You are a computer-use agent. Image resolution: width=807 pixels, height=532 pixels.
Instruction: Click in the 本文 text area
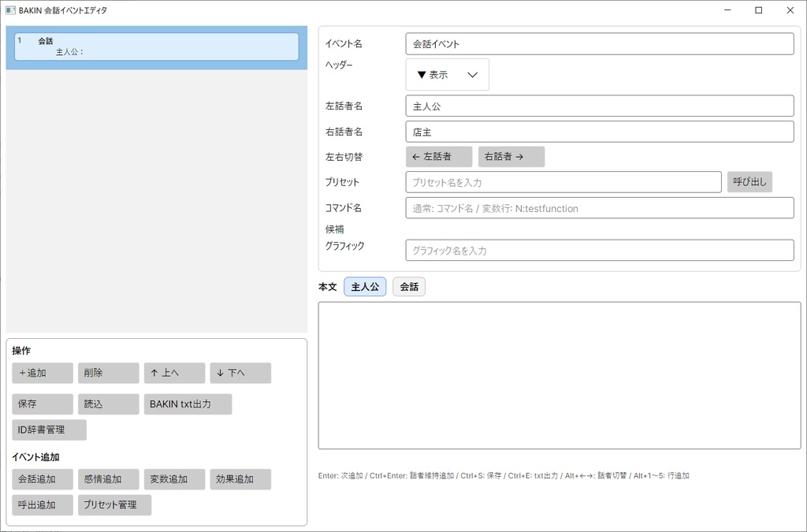[560, 376]
